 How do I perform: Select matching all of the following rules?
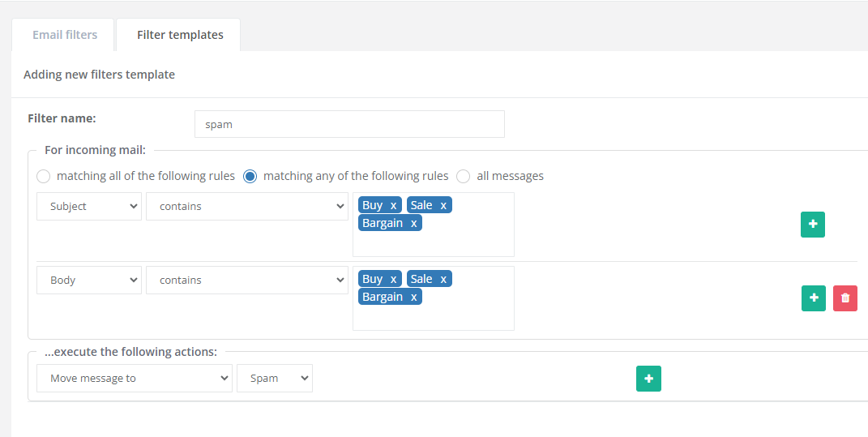click(x=44, y=176)
